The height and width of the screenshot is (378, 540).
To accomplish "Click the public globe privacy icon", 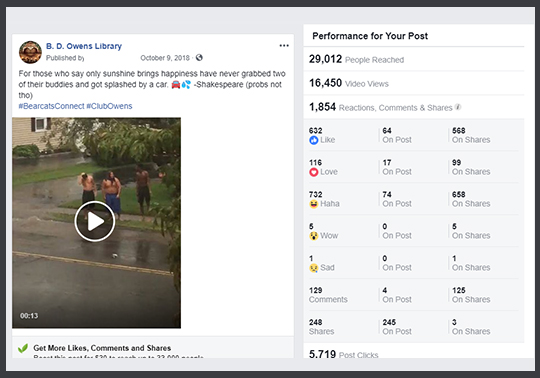I will point(199,57).
